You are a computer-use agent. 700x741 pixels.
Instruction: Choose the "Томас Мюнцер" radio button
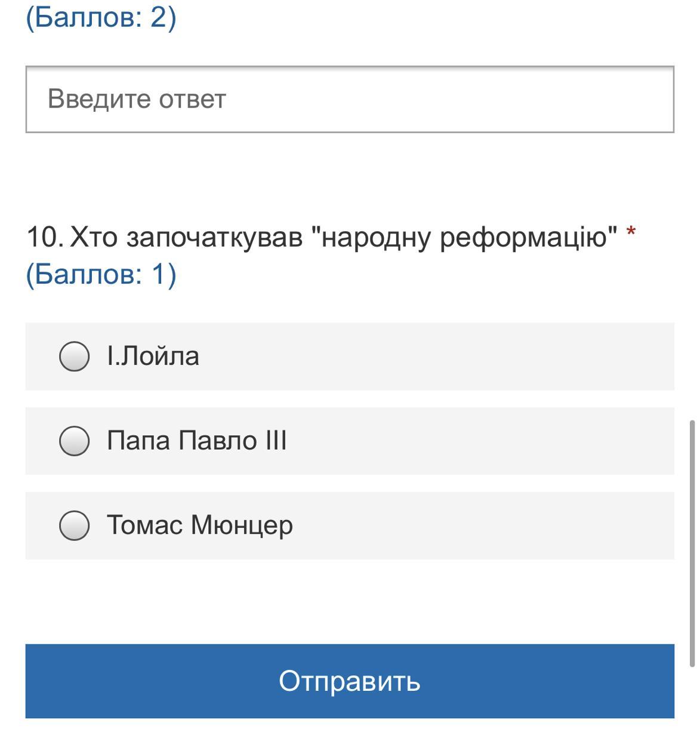click(75, 525)
